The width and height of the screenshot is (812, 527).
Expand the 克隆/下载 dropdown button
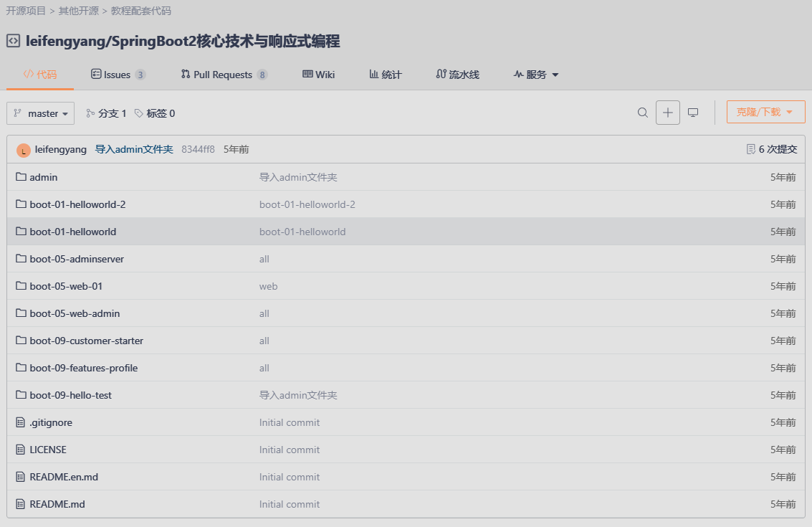coord(765,112)
